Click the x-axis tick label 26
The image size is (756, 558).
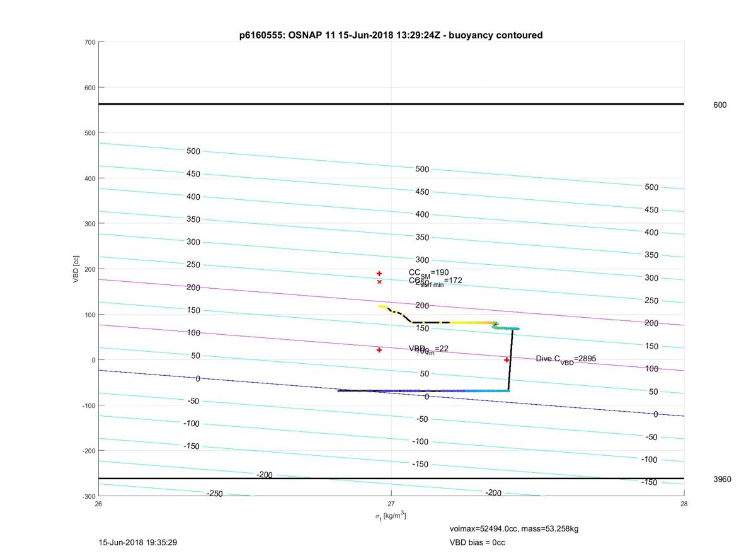[99, 504]
